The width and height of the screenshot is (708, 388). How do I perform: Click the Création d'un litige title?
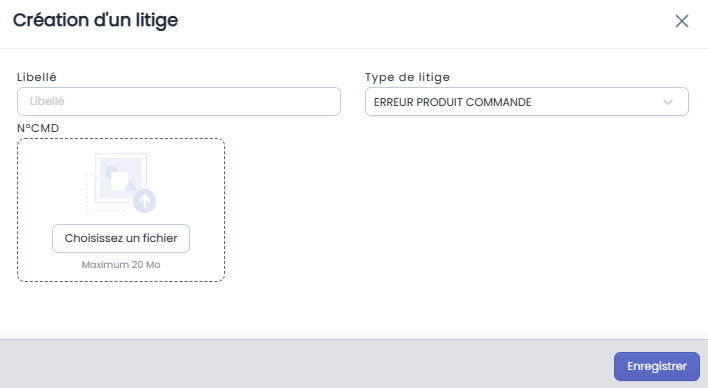click(x=95, y=20)
